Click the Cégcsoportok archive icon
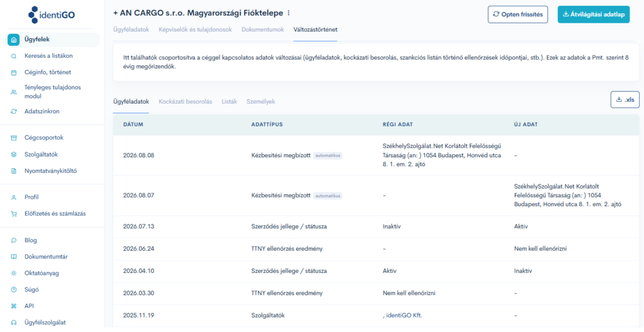Viewport: 644px width, 332px height. coord(14,138)
